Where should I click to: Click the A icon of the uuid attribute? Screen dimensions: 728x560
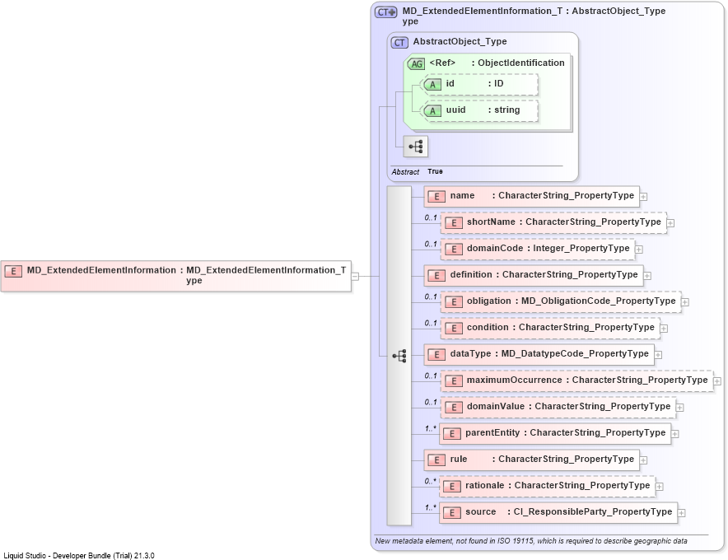(432, 111)
